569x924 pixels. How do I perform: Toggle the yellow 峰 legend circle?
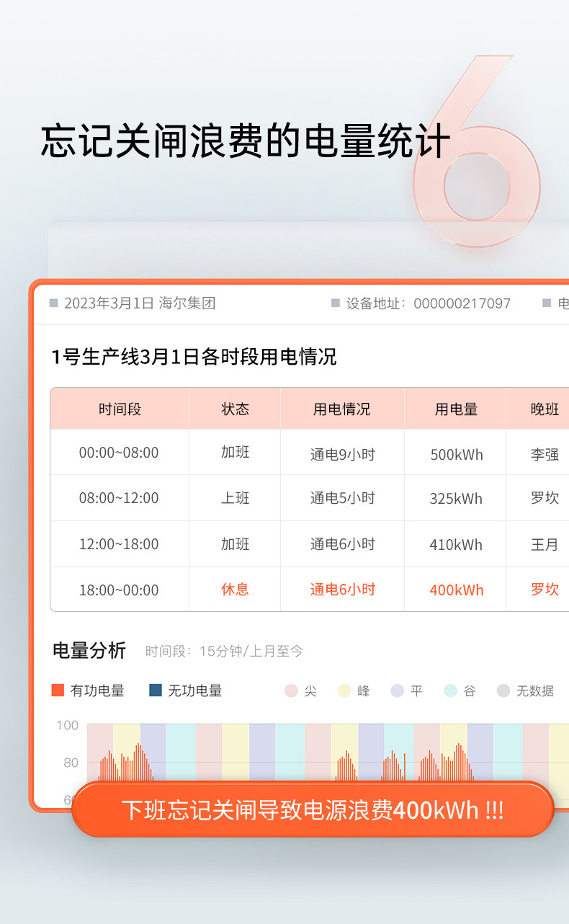[344, 690]
